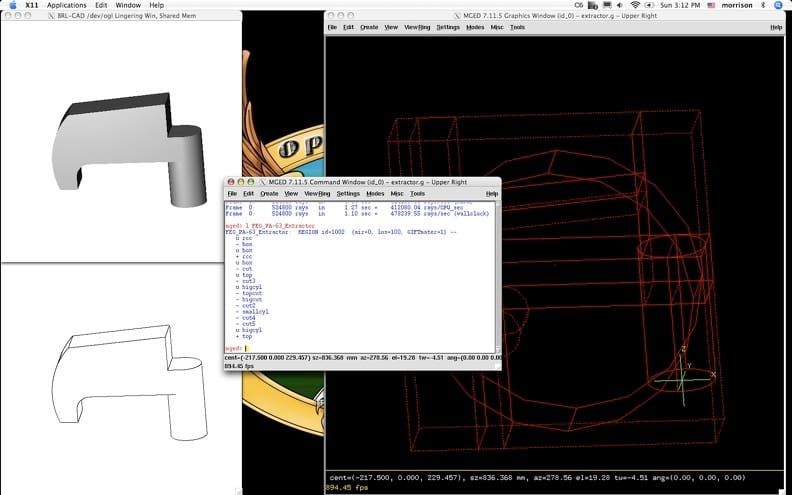
Task: Click the Bluetooth status icon
Action: [763, 5]
